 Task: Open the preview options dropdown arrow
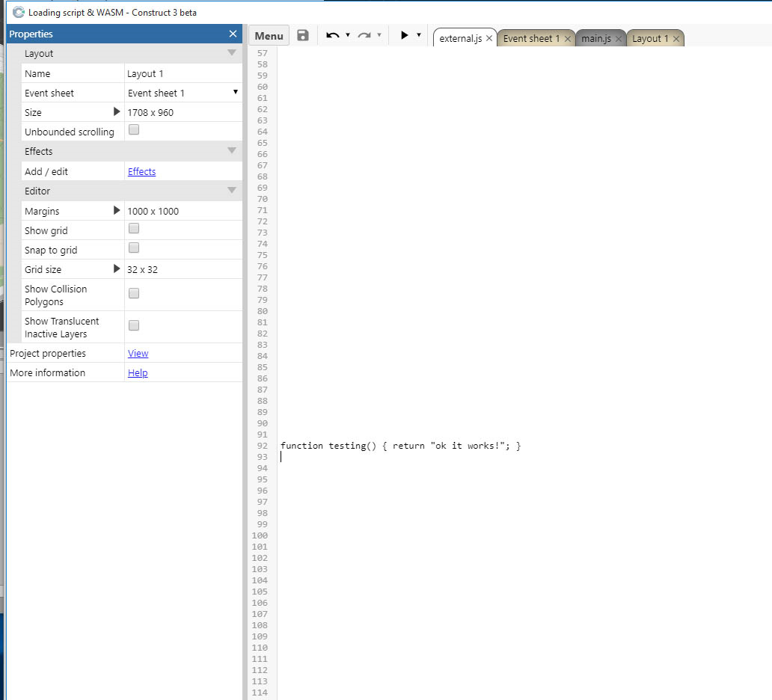(x=419, y=35)
